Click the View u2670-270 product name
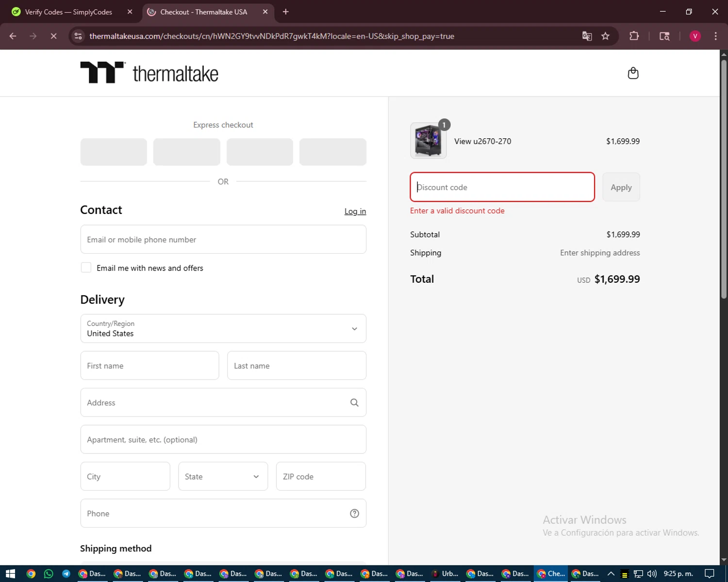The width and height of the screenshot is (728, 582). click(482, 141)
